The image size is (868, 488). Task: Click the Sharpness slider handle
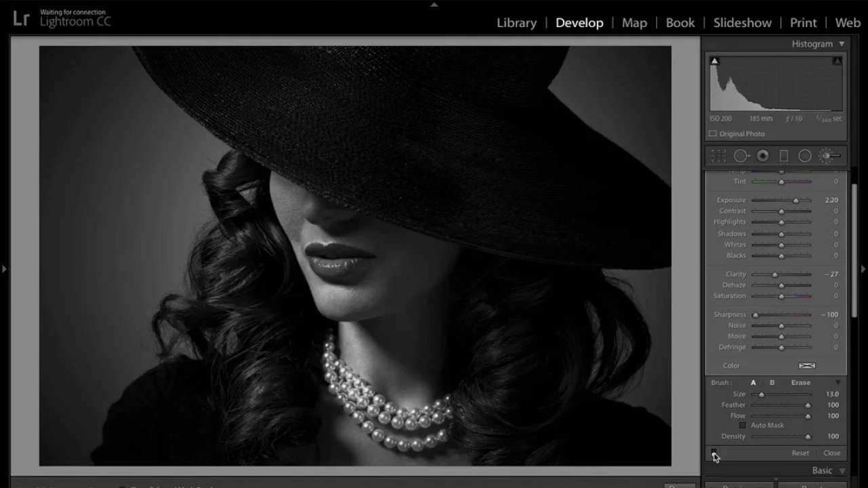tap(755, 315)
